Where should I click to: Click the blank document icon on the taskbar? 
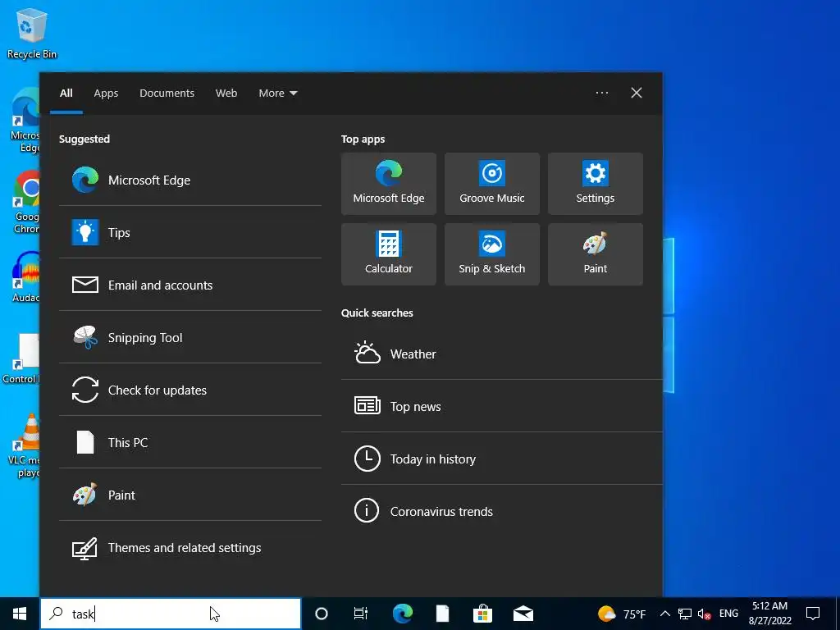pos(442,614)
